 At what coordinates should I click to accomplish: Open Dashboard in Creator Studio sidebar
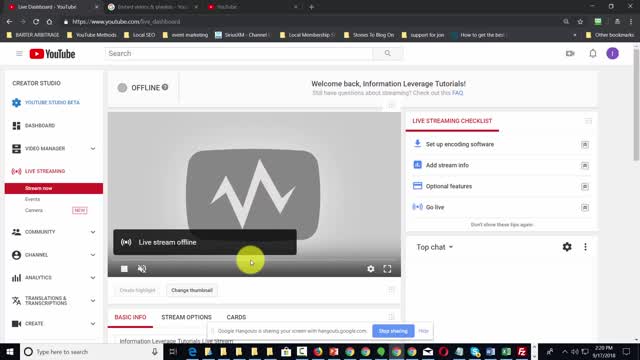tap(40, 126)
